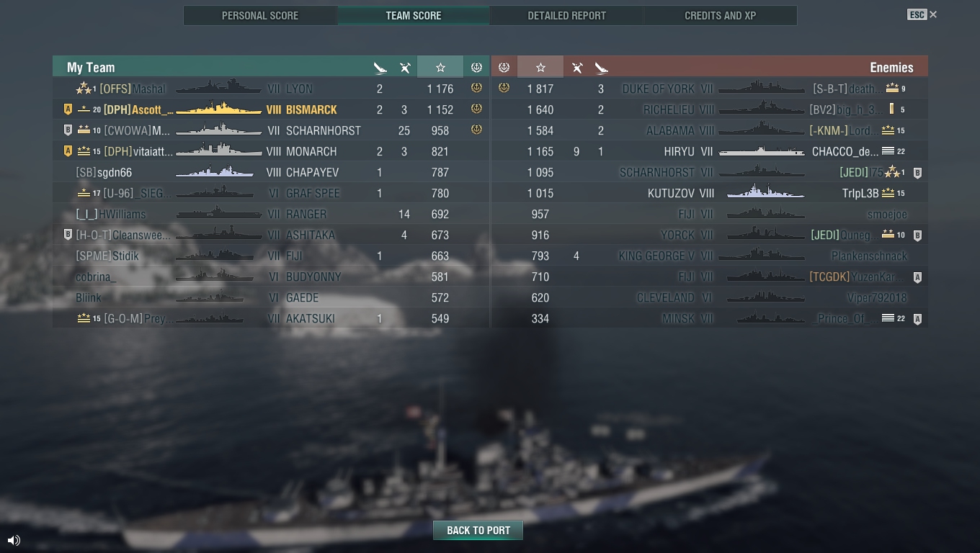980x553 pixels.
Task: Open the Personal Score tab
Action: pos(260,15)
